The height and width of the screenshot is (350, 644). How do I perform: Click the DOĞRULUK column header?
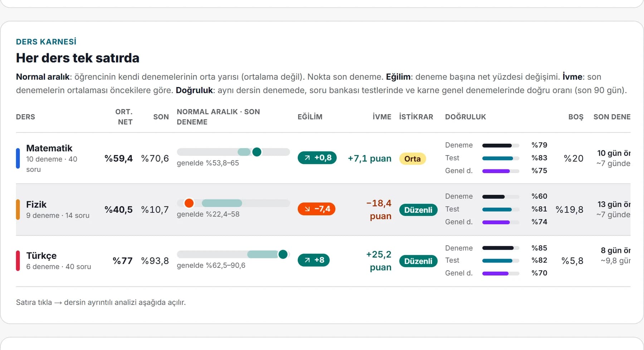pos(465,117)
